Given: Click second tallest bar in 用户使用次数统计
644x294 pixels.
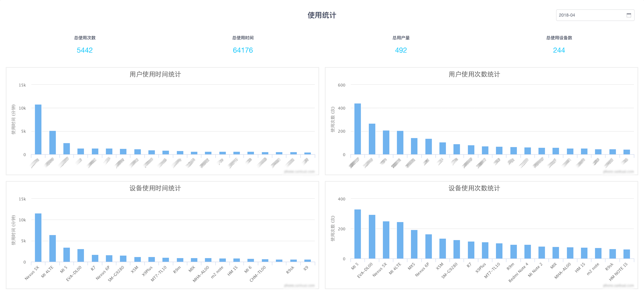Looking at the screenshot, I should click(372, 139).
